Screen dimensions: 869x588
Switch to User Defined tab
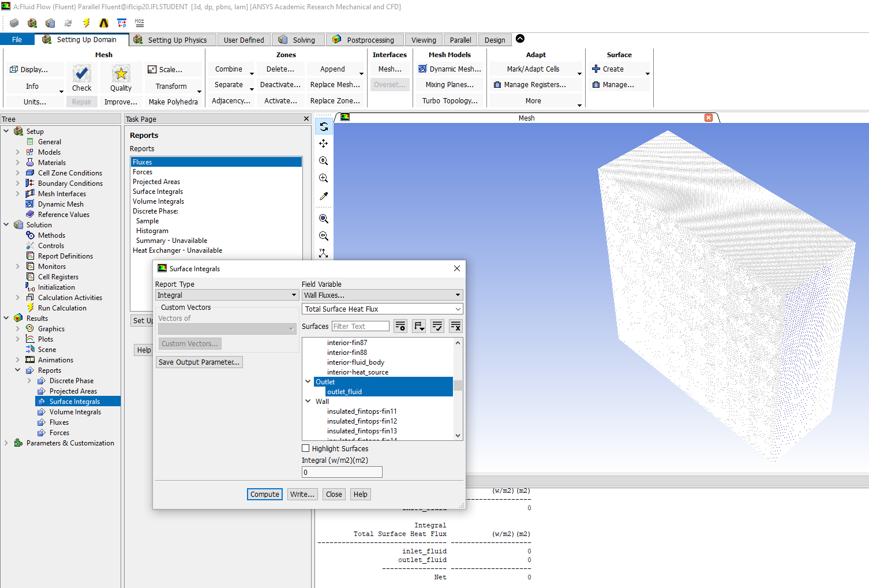(x=244, y=40)
